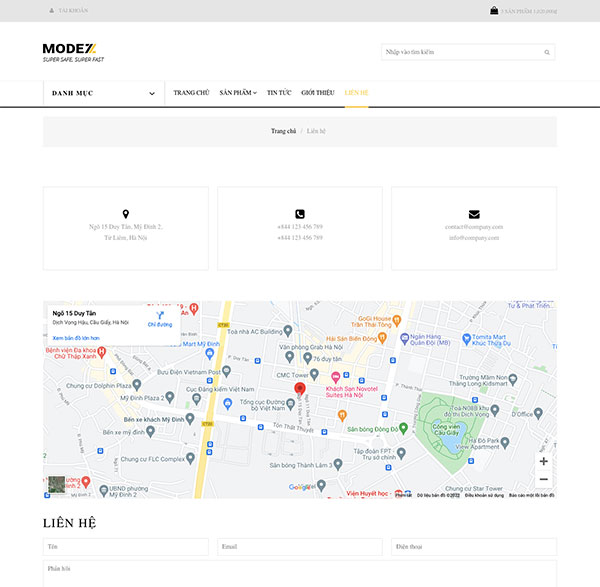Focus the Email input field
This screenshot has width=600, height=587.
coord(300,547)
